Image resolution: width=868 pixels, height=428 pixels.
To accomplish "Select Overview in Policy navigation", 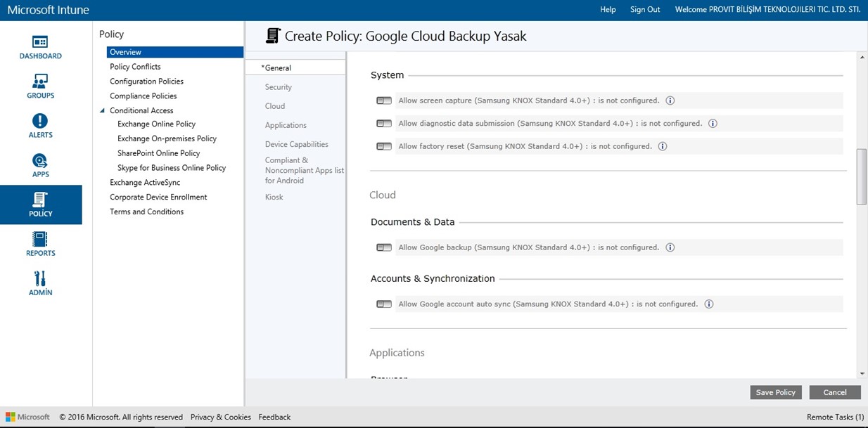I will [x=175, y=52].
